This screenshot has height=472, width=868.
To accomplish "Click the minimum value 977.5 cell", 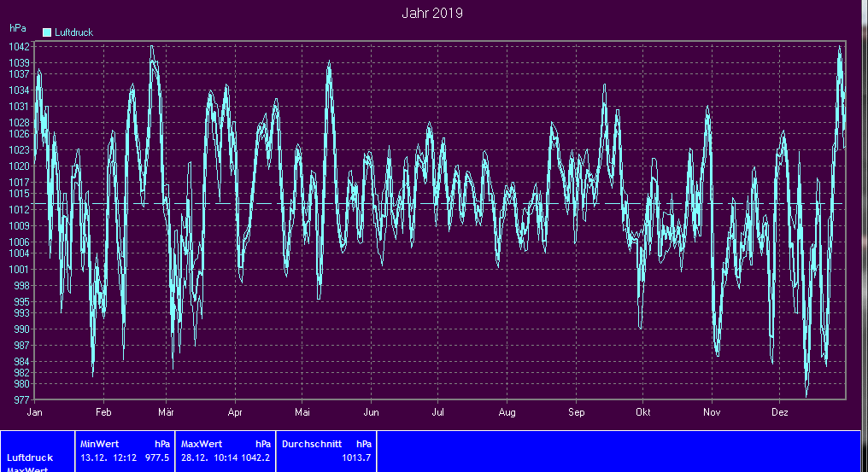I will point(157,457).
